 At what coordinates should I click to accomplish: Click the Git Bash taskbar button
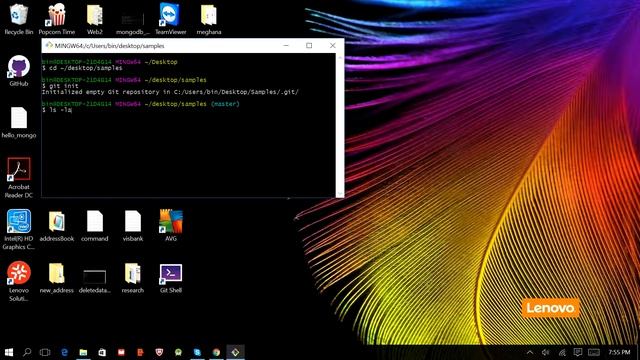(x=236, y=352)
